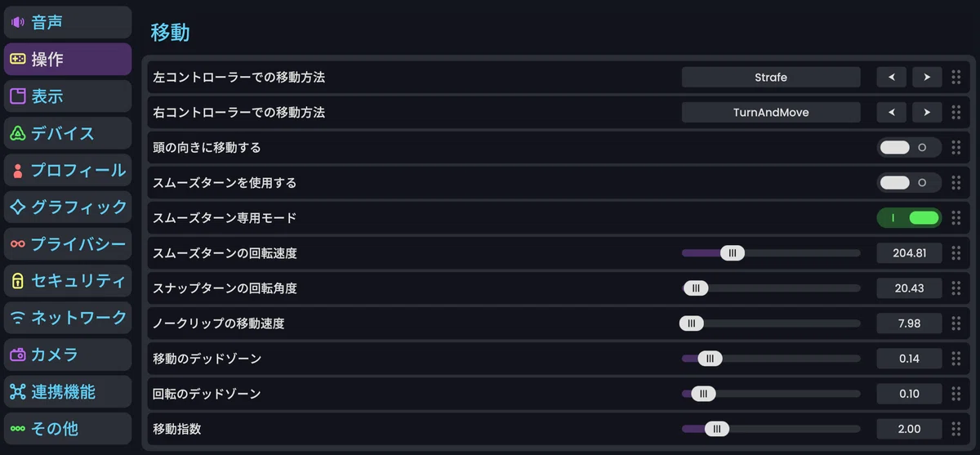Click the wifi icon beside ネットワーク
This screenshot has width=980, height=455.
17,318
